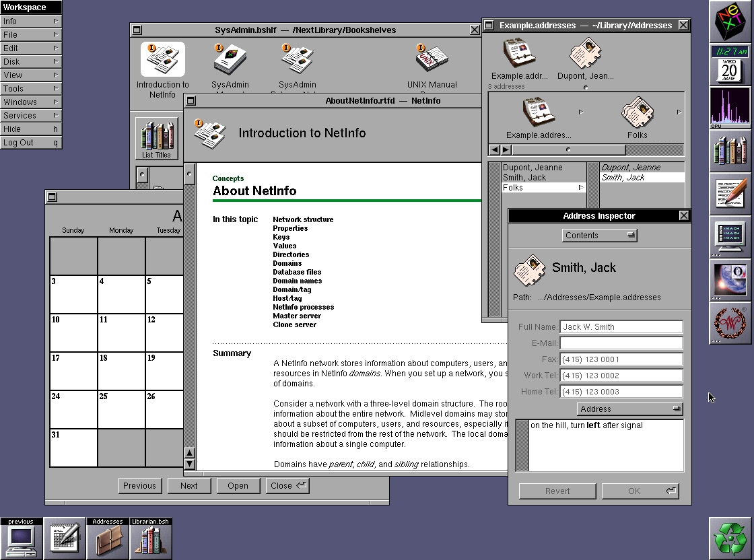Image resolution: width=754 pixels, height=560 pixels.
Task: Open the Disk submenu
Action: [31, 61]
